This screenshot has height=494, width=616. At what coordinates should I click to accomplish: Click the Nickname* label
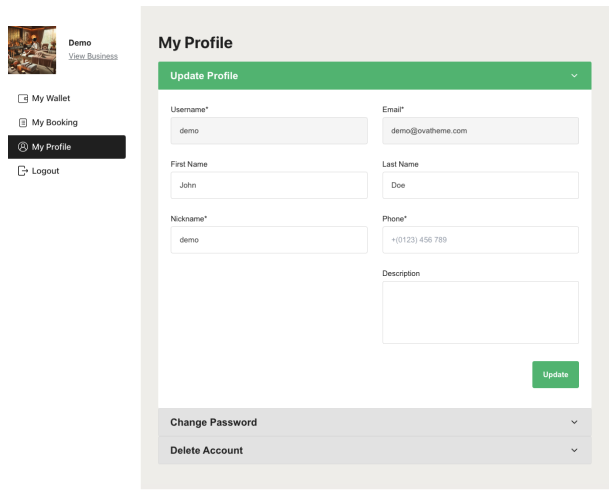[189, 219]
